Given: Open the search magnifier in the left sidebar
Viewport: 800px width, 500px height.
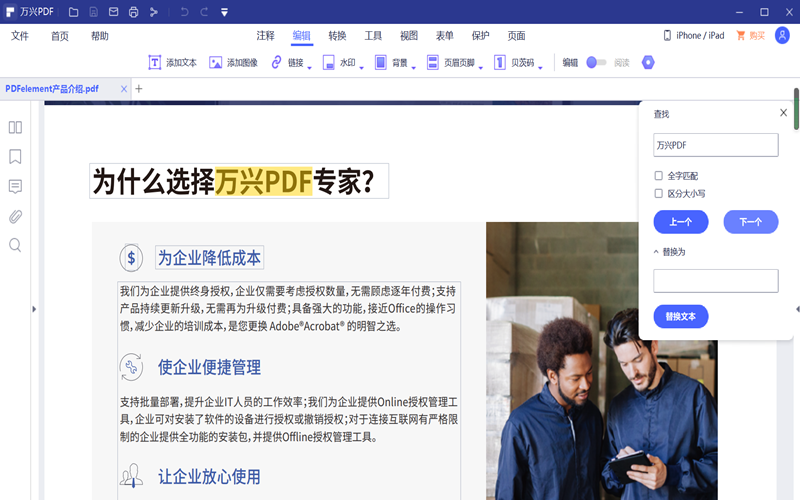Looking at the screenshot, I should pyautogui.click(x=15, y=245).
